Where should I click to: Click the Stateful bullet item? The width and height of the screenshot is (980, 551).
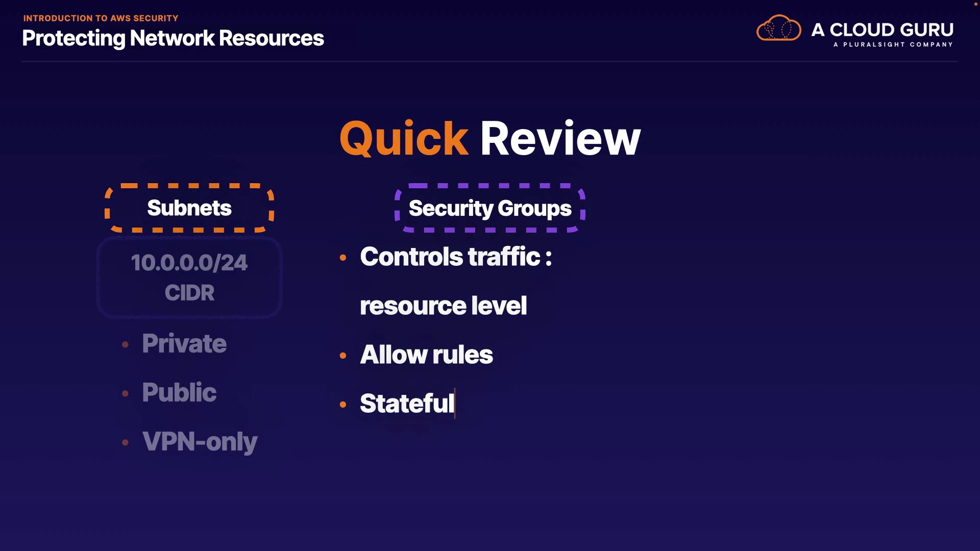pyautogui.click(x=407, y=404)
